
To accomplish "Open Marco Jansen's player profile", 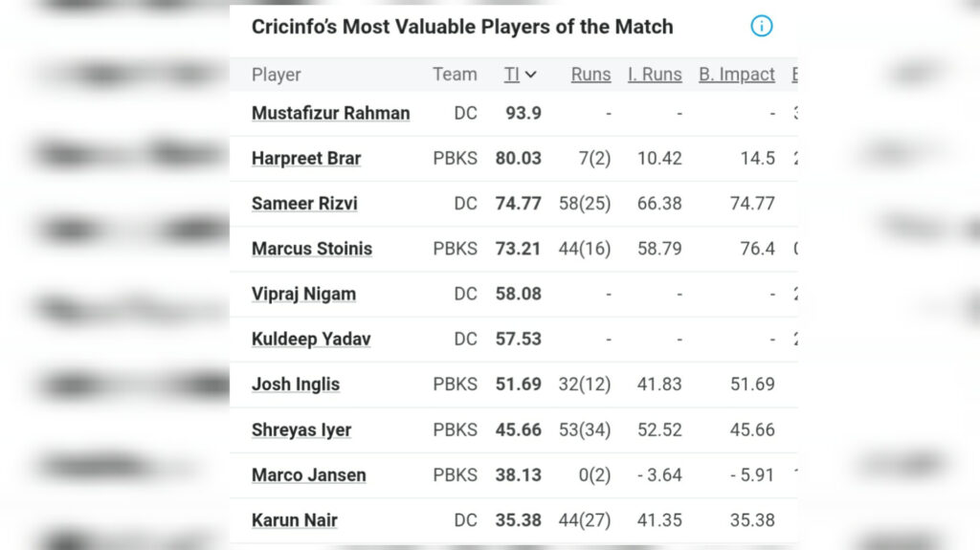I will click(309, 475).
